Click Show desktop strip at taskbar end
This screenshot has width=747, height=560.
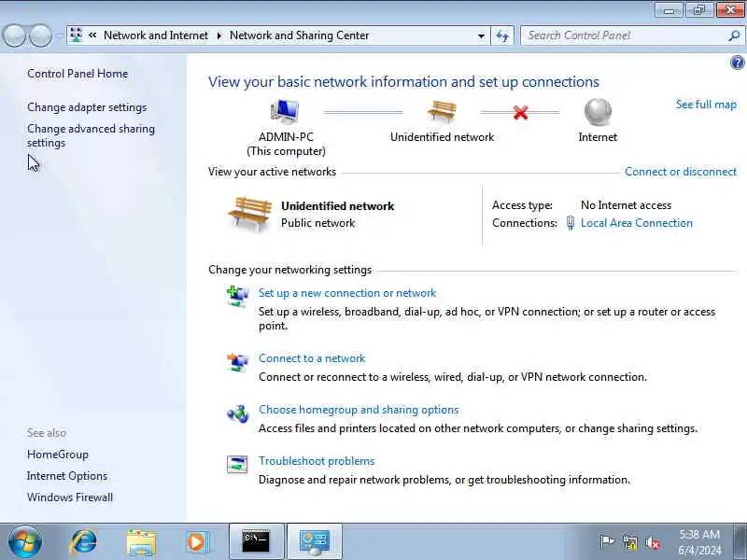tap(741, 542)
